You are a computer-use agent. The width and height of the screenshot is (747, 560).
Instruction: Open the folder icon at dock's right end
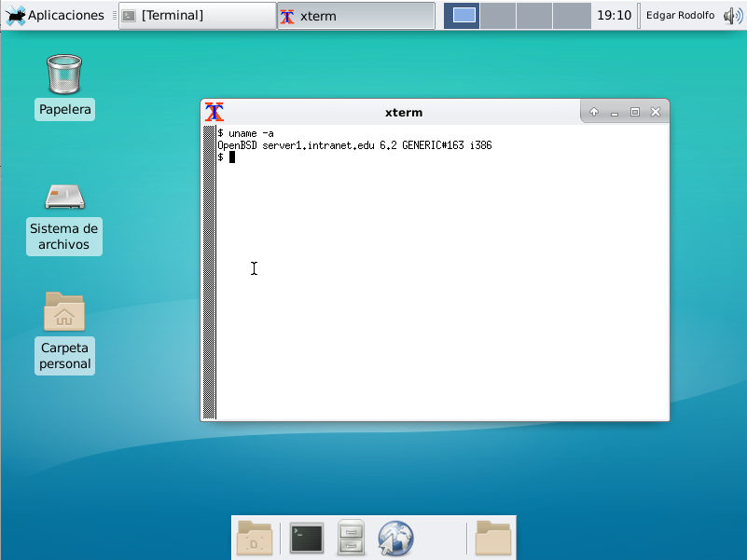point(493,539)
